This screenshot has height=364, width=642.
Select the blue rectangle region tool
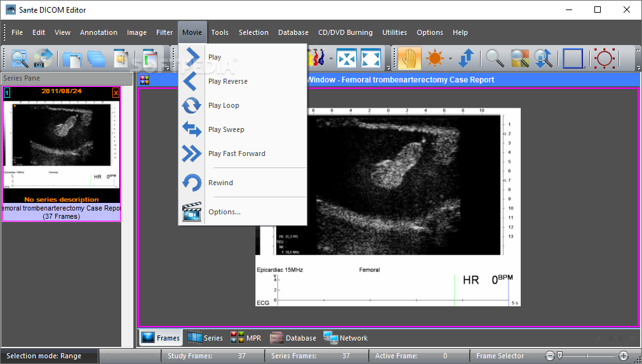point(573,58)
